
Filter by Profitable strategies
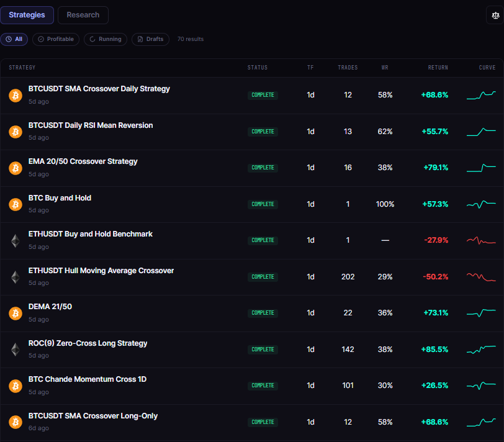(56, 39)
